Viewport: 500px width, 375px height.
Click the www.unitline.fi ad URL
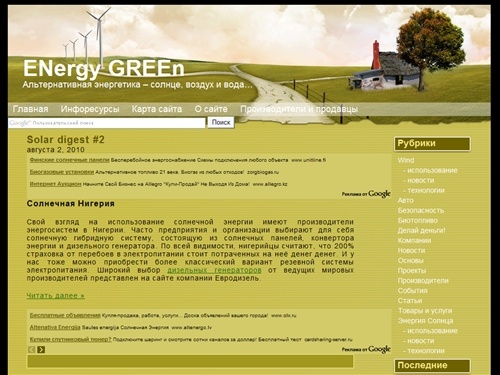309,160
